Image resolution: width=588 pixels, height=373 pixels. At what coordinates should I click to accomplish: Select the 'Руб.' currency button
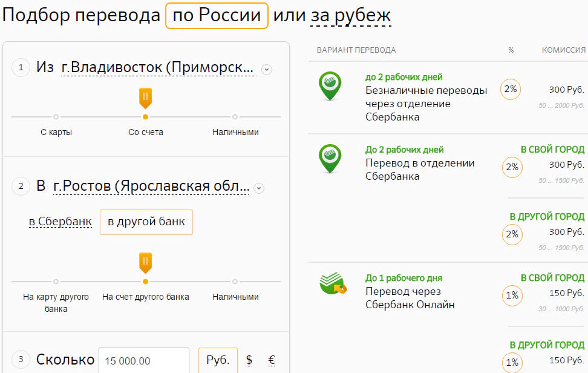(218, 360)
